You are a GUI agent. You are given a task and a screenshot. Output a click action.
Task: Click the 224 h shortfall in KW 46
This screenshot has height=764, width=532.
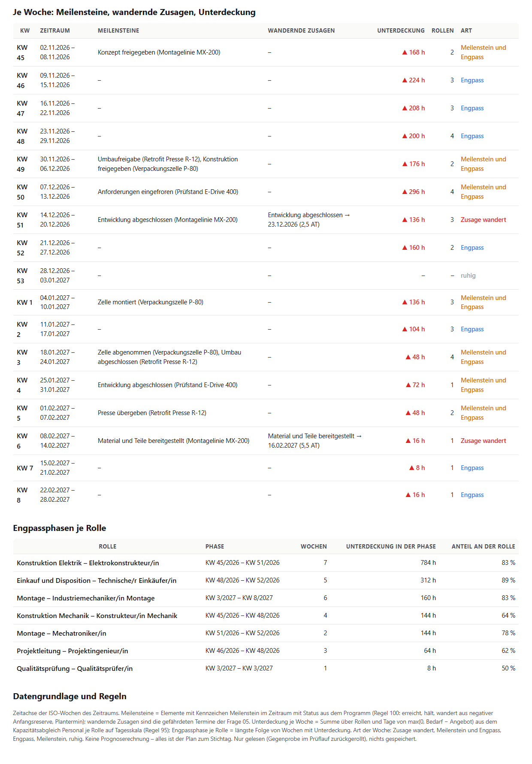414,80
